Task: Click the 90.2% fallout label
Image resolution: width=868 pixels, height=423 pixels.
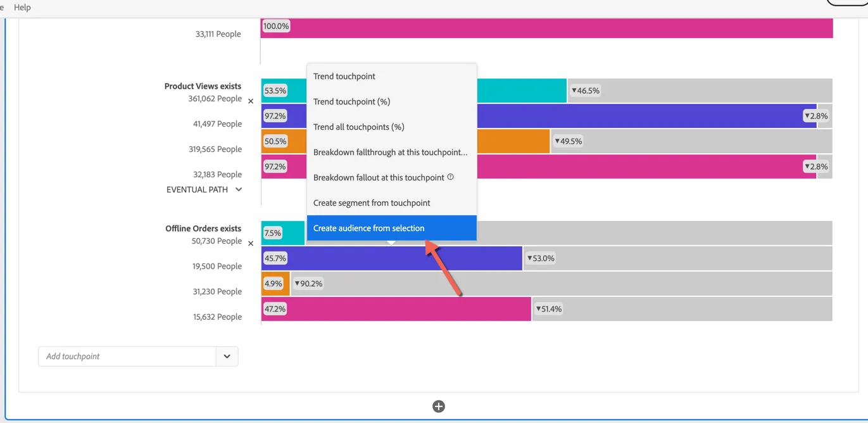Action: pos(308,284)
